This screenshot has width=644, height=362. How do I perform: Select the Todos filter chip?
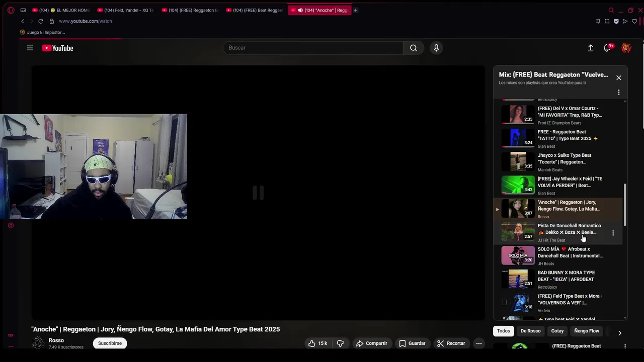coord(504,331)
